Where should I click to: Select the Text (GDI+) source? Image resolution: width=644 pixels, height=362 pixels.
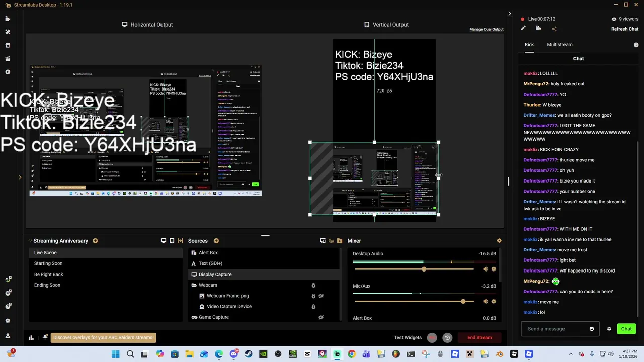pyautogui.click(x=265, y=263)
